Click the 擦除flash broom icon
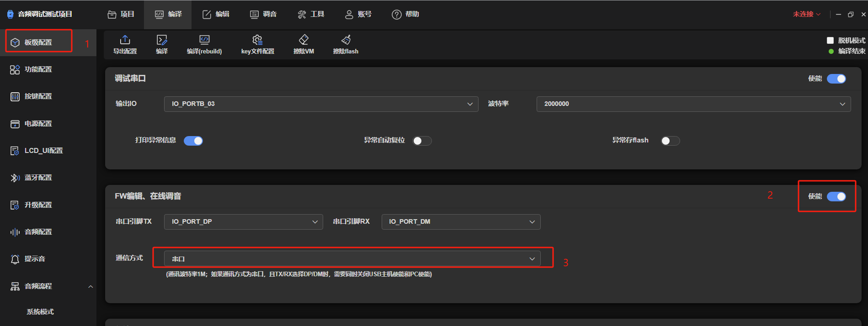This screenshot has width=868, height=326. [x=346, y=40]
